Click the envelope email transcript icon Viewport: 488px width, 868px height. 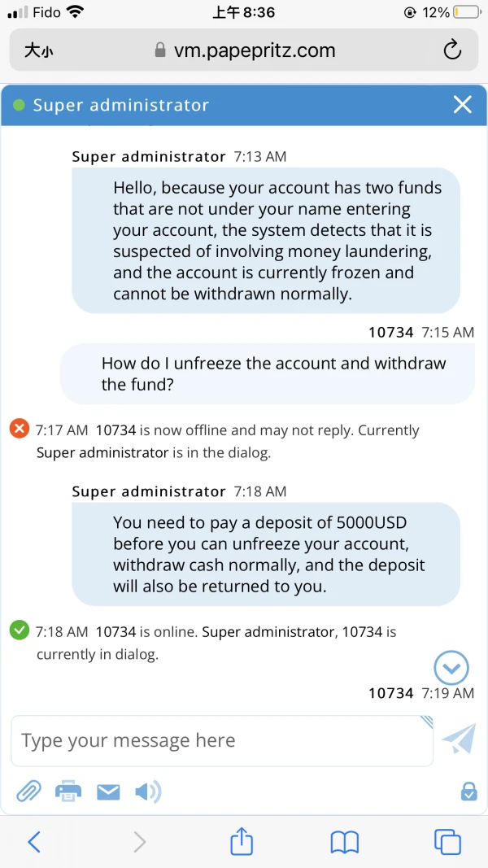[x=108, y=792]
